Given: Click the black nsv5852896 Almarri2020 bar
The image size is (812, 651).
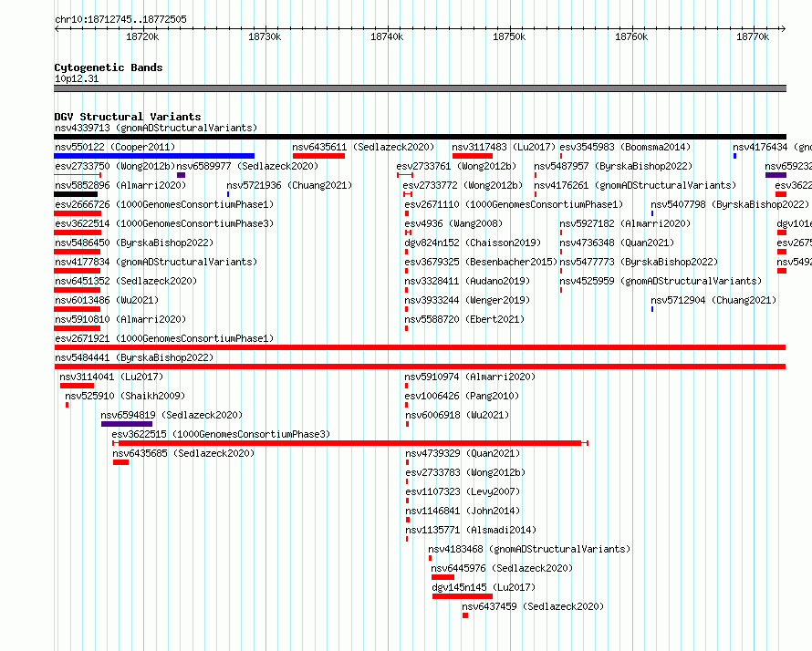Looking at the screenshot, I should coord(76,194).
